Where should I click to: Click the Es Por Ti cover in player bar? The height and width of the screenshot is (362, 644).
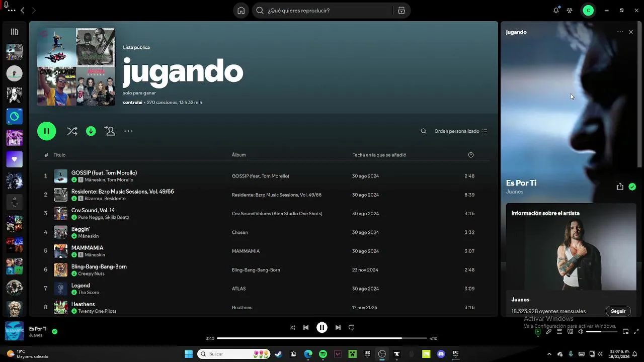(x=14, y=331)
